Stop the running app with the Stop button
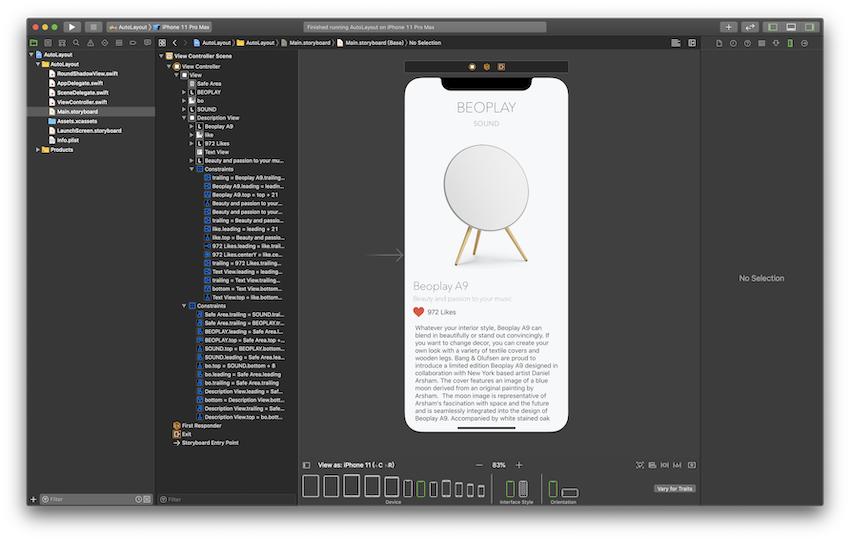This screenshot has height=541, width=850. [x=93, y=27]
